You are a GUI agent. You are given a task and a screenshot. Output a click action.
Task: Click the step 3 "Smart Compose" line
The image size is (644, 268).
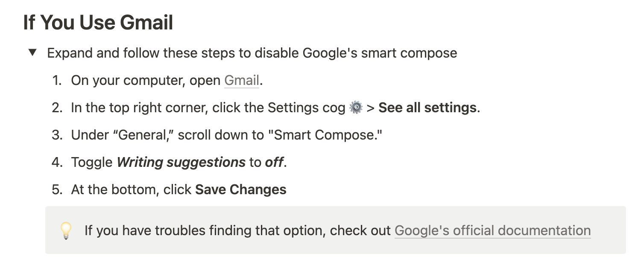226,135
